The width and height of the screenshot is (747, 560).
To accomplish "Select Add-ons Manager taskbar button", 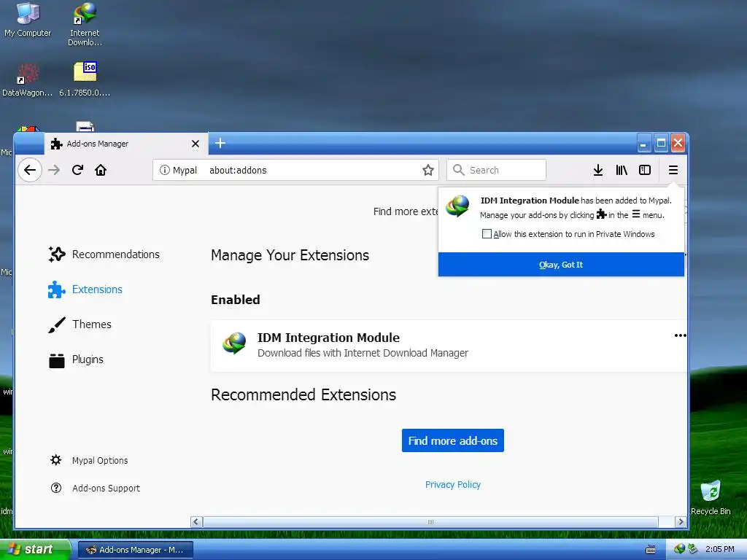I will pyautogui.click(x=135, y=550).
